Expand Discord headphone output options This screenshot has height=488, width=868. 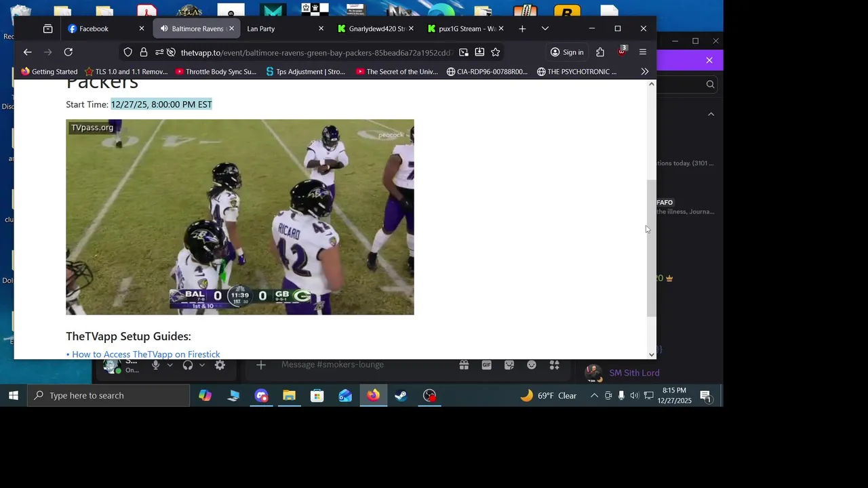[x=201, y=365]
